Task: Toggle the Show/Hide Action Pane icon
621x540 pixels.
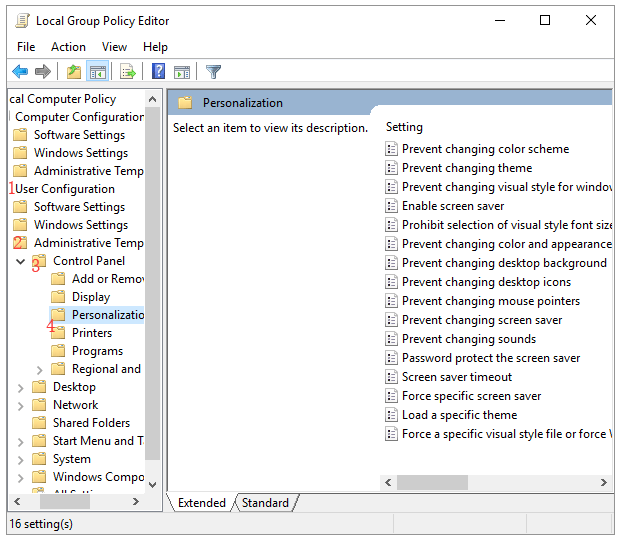Action: point(182,72)
